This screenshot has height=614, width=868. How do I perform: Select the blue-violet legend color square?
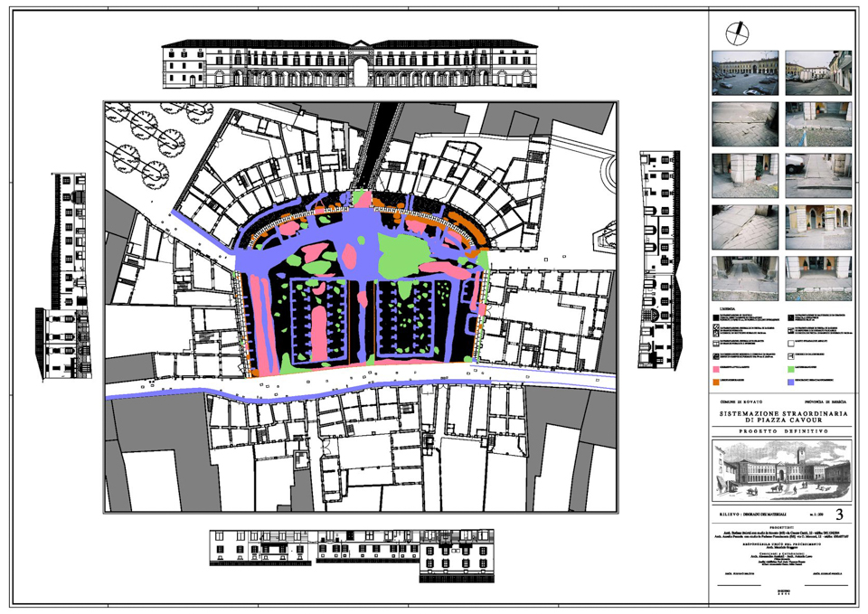pyautogui.click(x=791, y=382)
